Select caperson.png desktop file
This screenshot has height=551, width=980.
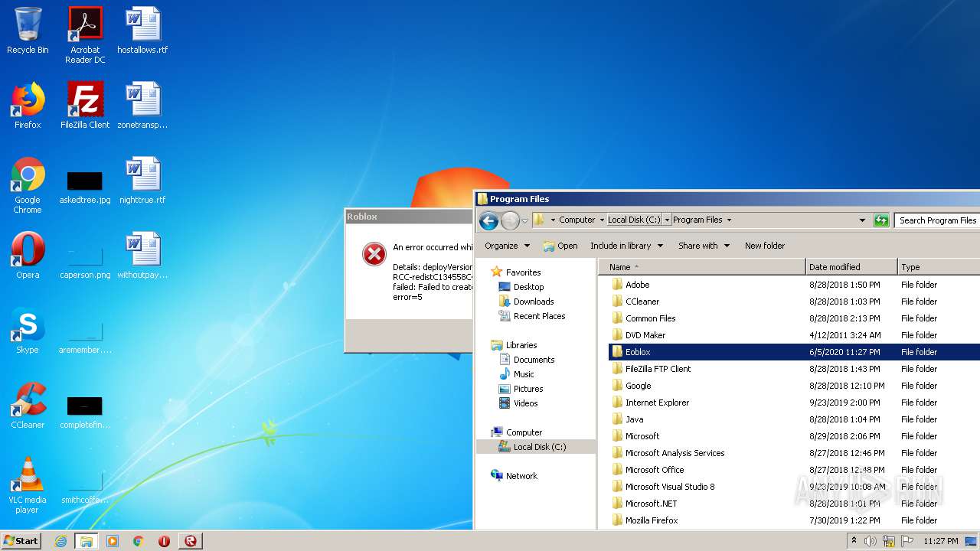[x=85, y=262]
